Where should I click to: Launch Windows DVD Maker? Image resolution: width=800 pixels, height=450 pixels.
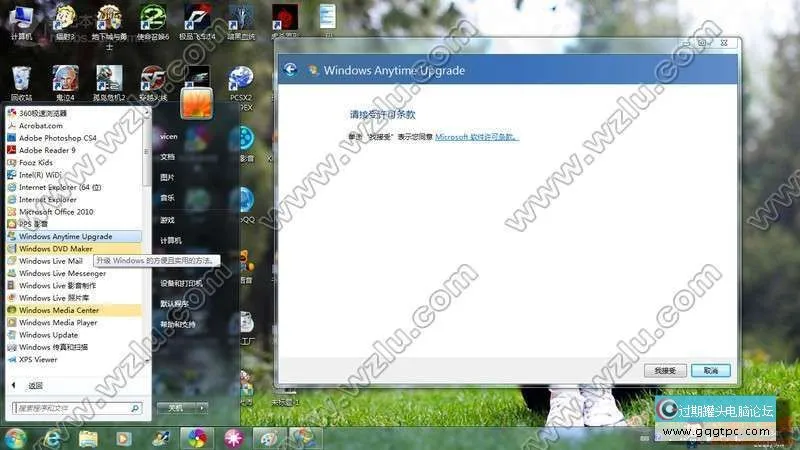pyautogui.click(x=74, y=248)
